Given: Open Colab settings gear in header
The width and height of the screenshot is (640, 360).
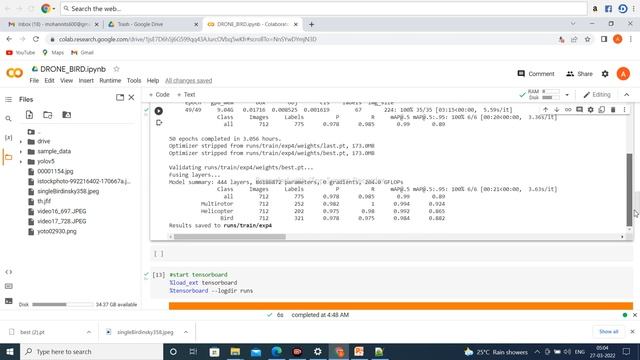Looking at the screenshot, I should (x=605, y=74).
